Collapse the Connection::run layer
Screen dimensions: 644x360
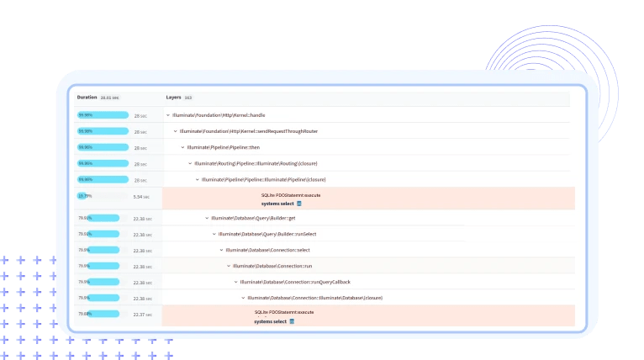coord(229,266)
